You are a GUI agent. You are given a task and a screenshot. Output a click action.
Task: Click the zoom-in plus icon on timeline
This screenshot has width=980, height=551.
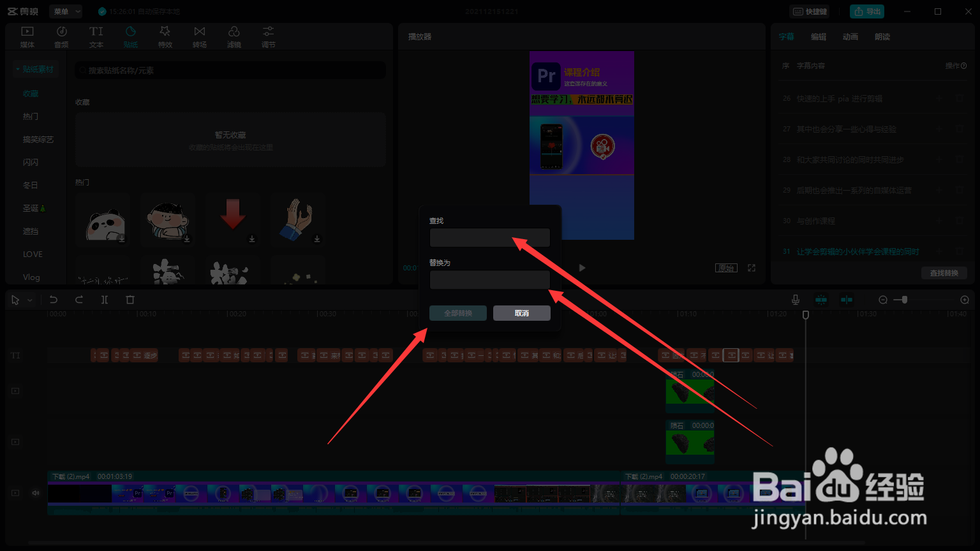(x=965, y=300)
